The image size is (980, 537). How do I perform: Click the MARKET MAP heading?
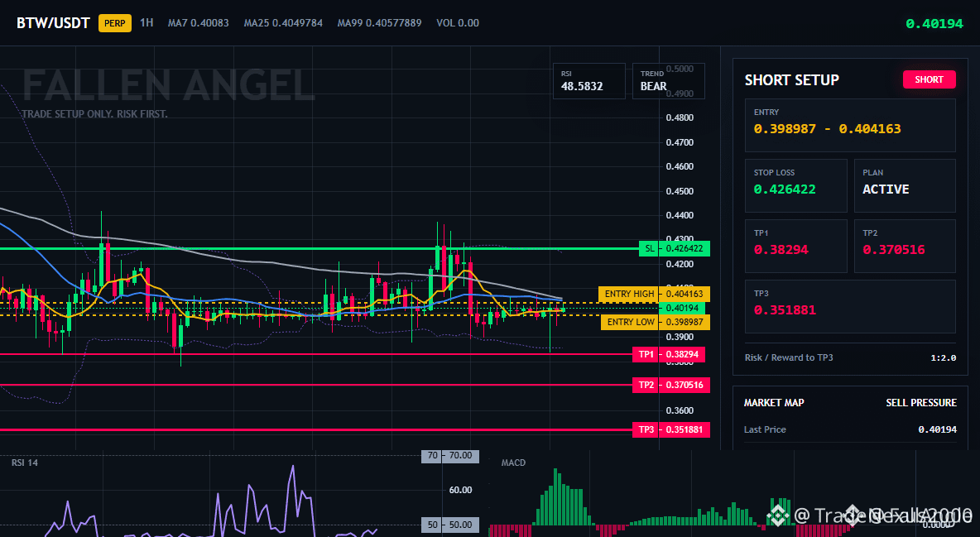click(x=774, y=403)
